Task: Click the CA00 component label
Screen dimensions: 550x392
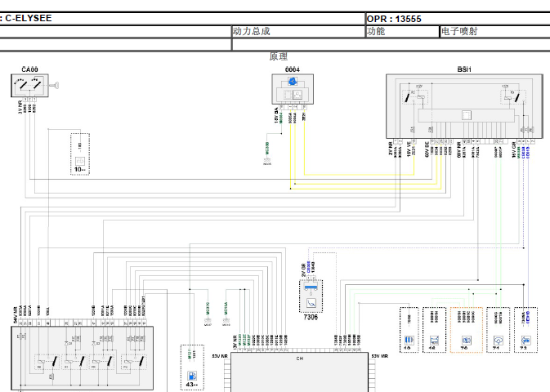Action: (x=29, y=69)
